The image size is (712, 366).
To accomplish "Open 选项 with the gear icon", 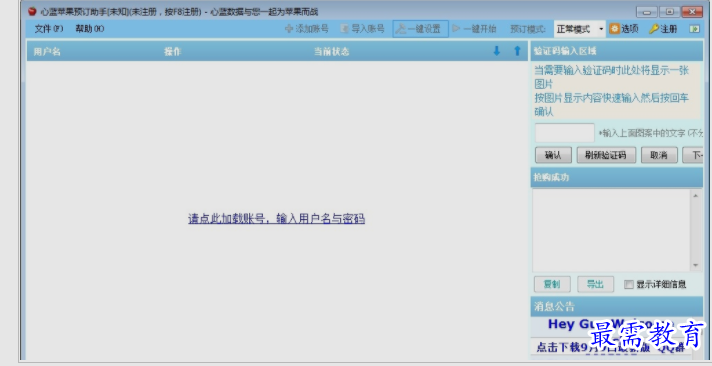I will 624,29.
